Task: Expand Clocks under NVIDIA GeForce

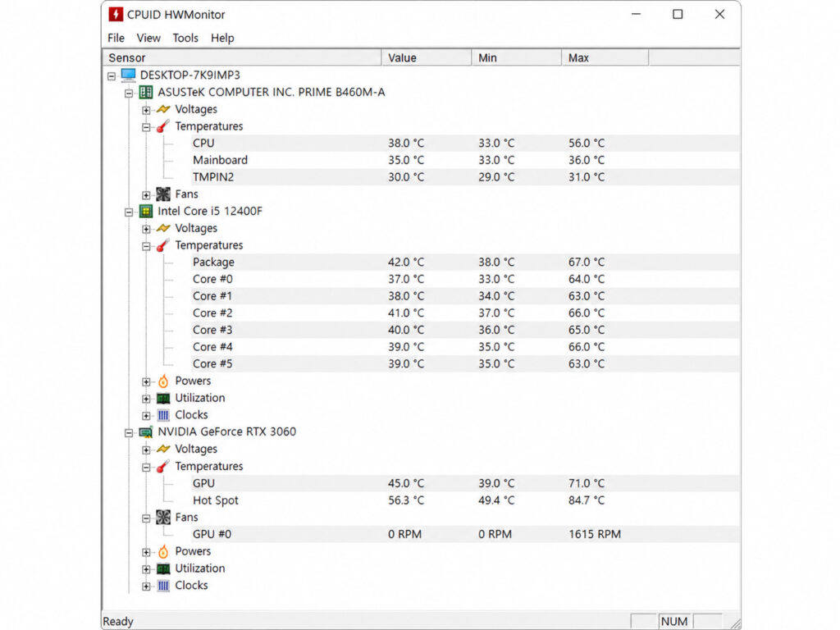Action: pyautogui.click(x=146, y=587)
